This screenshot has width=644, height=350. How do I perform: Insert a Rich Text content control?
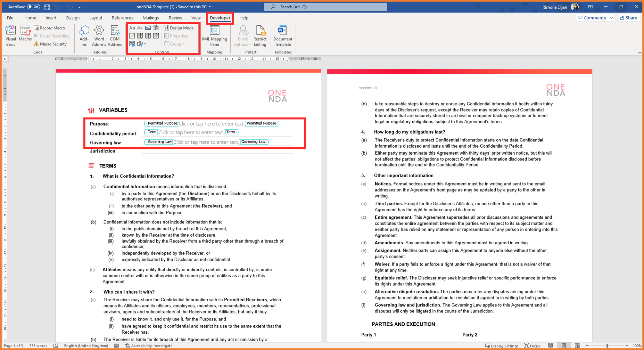pyautogui.click(x=132, y=28)
